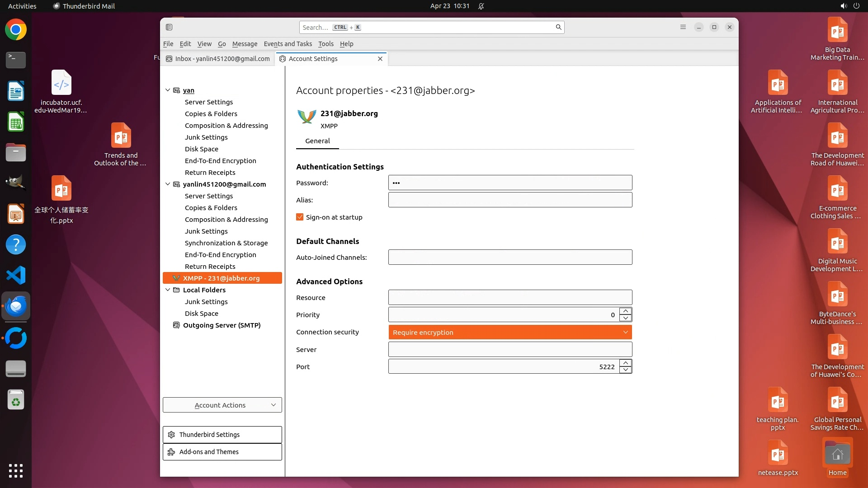
Task: Increase the Priority value with up arrow
Action: [626, 311]
